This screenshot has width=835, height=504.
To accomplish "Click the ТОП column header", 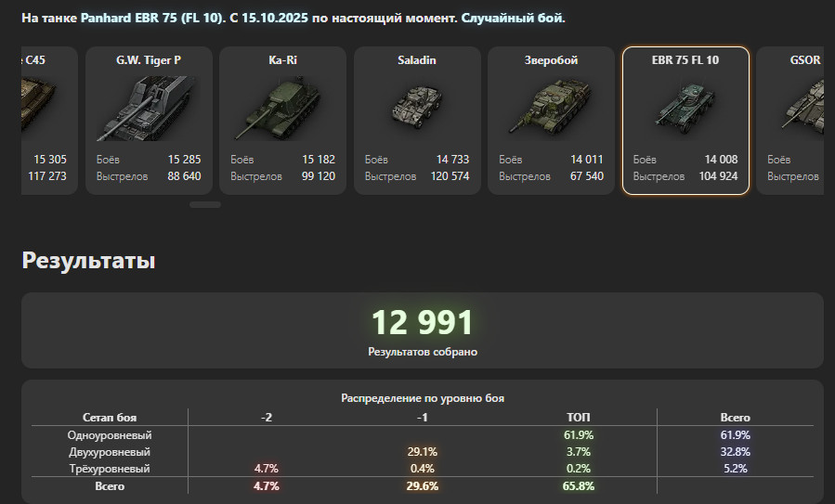I will click(578, 418).
